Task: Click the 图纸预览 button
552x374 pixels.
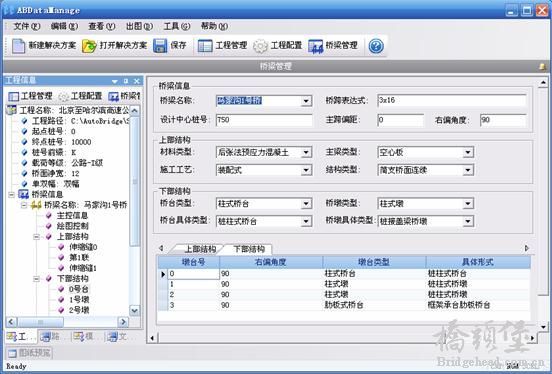Action: pyautogui.click(x=29, y=353)
